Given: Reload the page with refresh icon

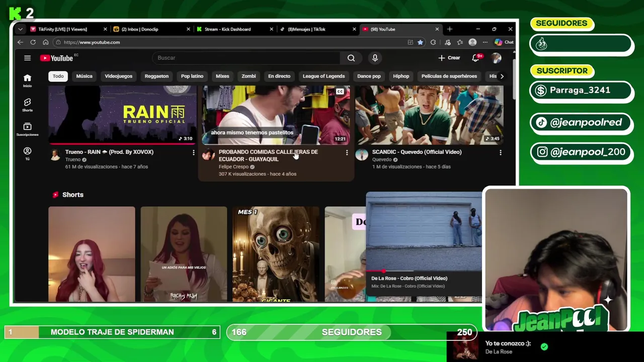Looking at the screenshot, I should (33, 42).
